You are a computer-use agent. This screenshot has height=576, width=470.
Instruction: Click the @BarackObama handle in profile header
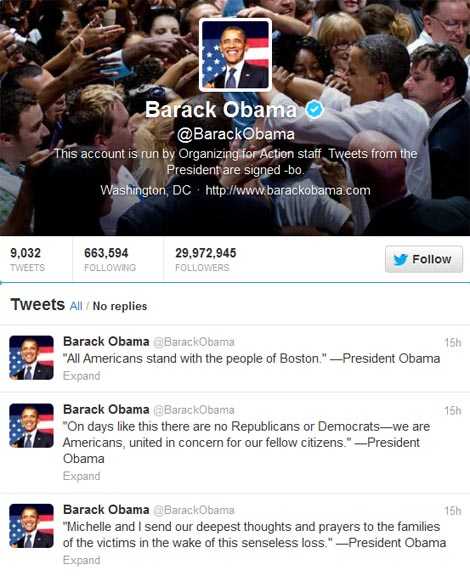[x=236, y=134]
